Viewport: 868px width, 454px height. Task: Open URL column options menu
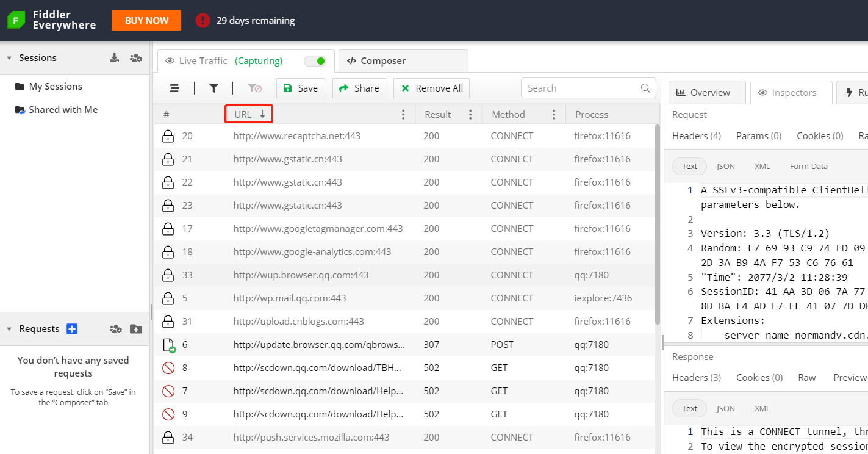pos(403,115)
